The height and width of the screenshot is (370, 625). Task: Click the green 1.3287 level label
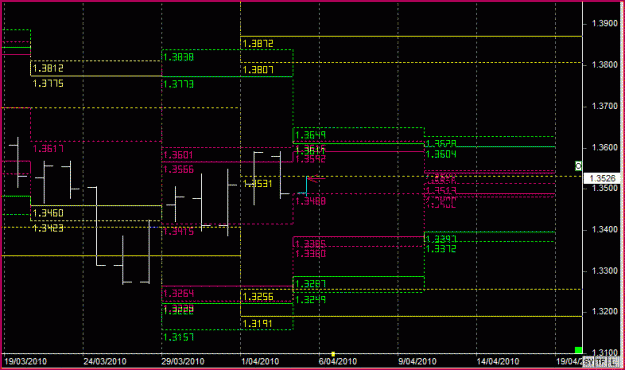(311, 284)
